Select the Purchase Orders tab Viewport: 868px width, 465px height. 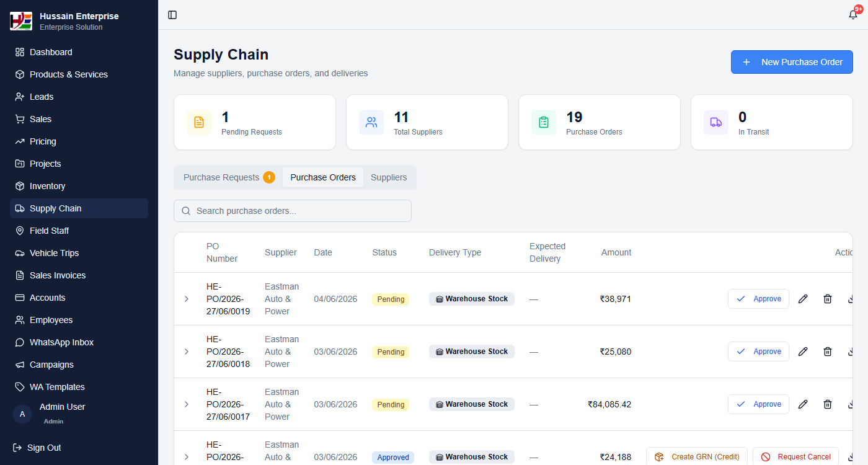tap(323, 177)
